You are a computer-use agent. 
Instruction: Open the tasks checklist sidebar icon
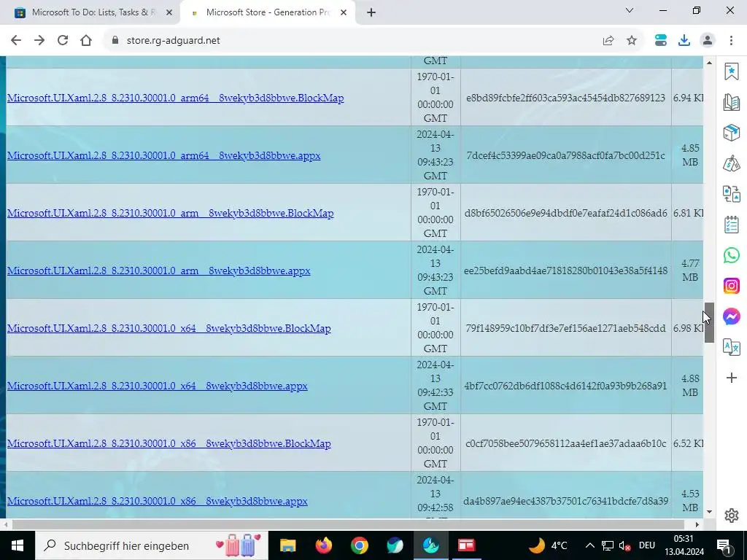click(x=731, y=225)
